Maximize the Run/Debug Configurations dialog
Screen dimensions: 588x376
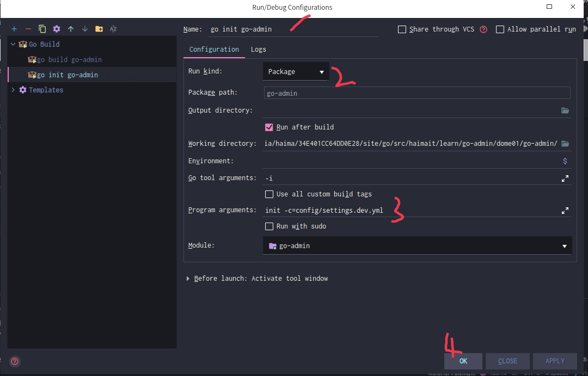coord(549,7)
